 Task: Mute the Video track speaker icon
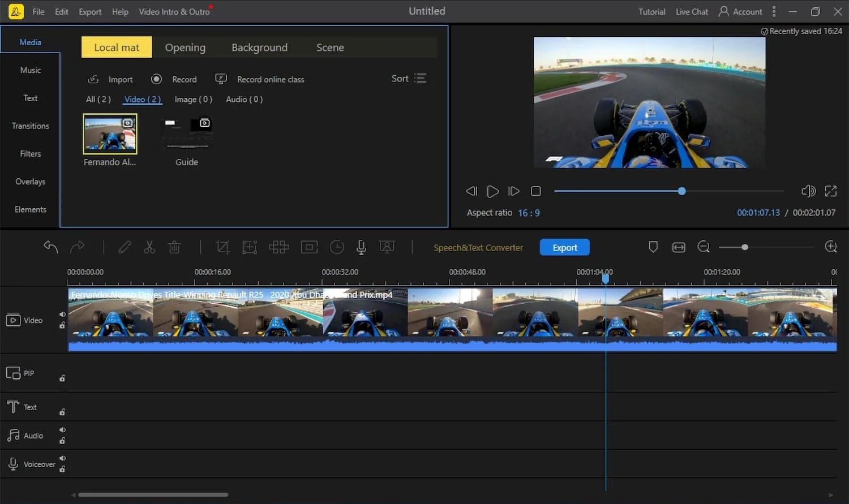pyautogui.click(x=62, y=315)
